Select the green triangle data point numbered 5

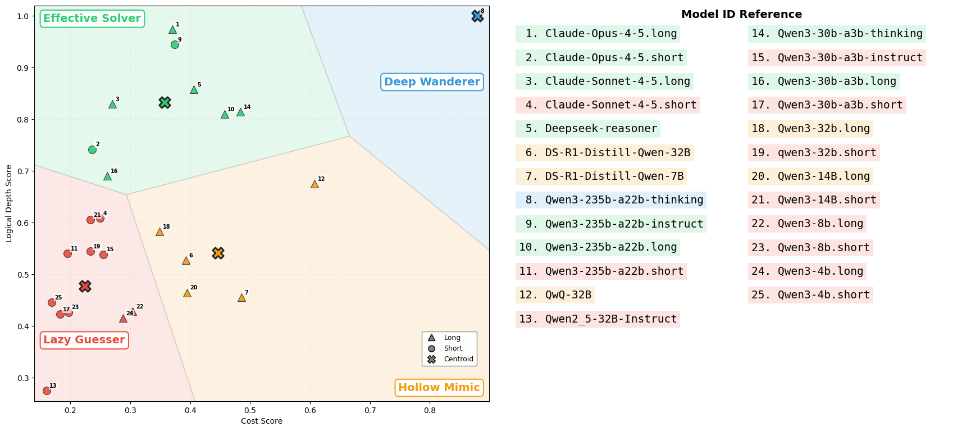pos(194,90)
